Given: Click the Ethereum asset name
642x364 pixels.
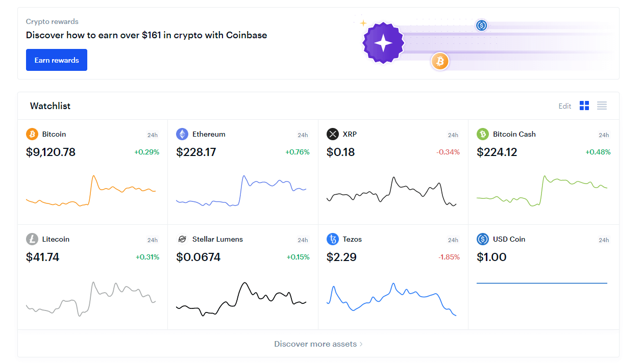Looking at the screenshot, I should 209,134.
